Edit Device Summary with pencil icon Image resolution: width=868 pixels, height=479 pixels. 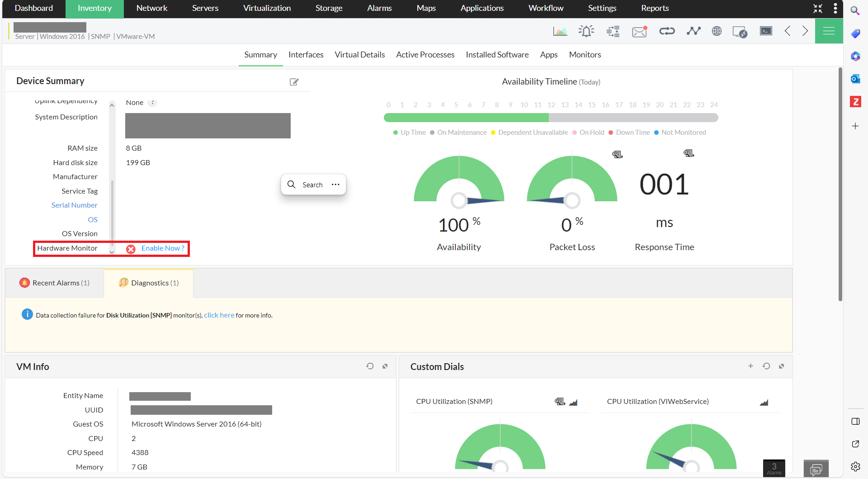pos(294,82)
